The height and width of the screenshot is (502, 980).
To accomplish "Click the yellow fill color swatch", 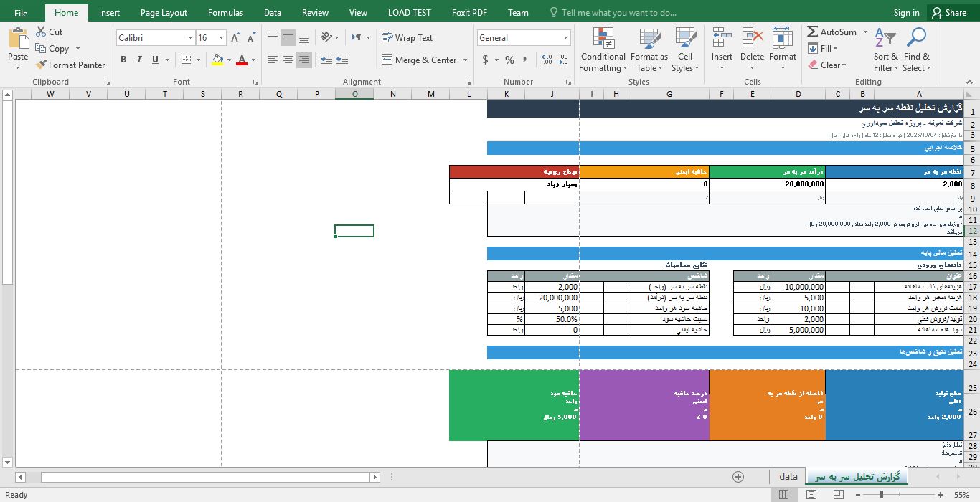I will point(217,60).
